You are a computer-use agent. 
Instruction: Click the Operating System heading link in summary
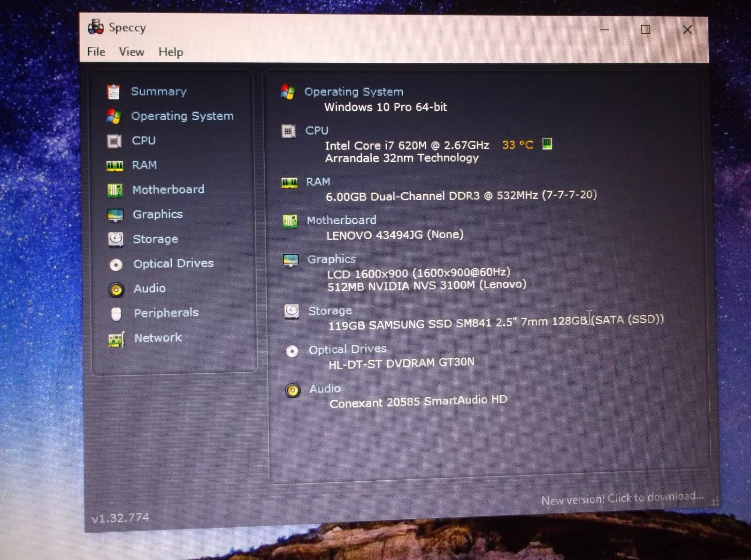point(354,92)
